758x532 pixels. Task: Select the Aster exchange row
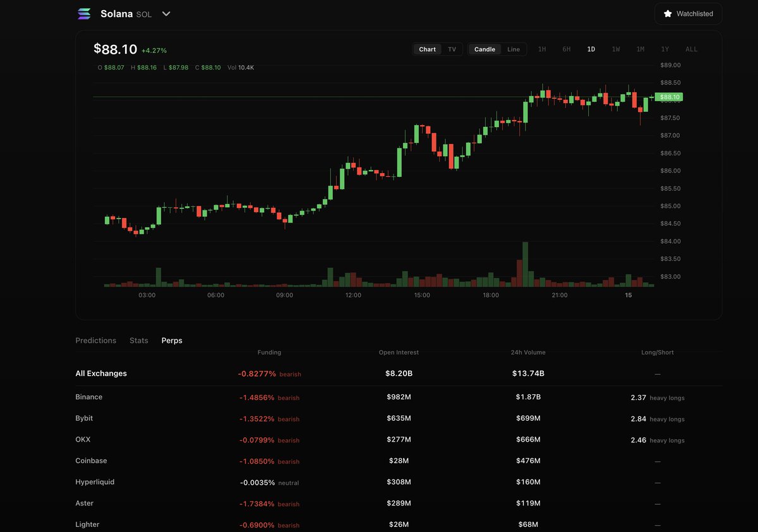399,504
